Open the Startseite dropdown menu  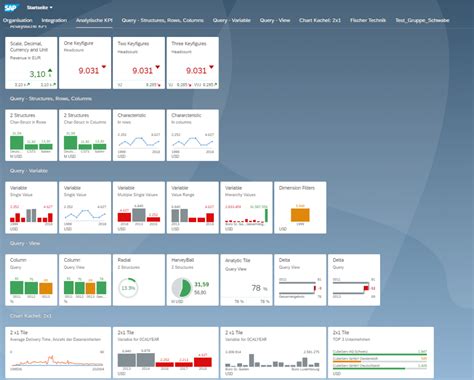(40, 7)
